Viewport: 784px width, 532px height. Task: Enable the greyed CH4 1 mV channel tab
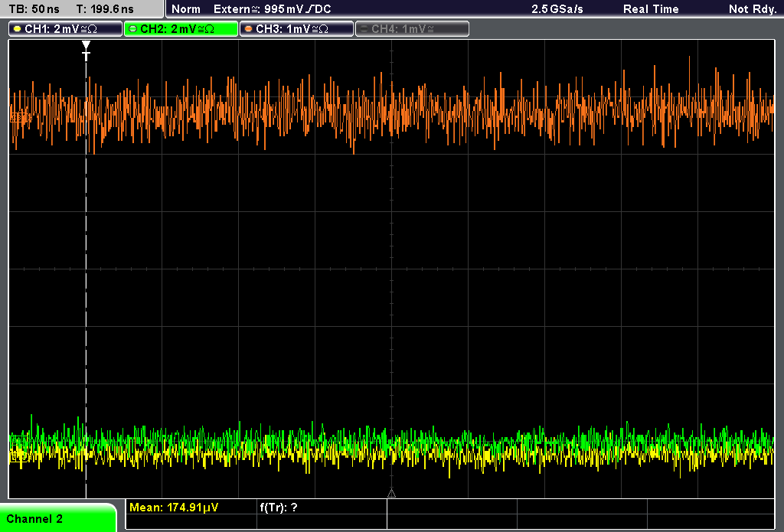click(x=412, y=29)
